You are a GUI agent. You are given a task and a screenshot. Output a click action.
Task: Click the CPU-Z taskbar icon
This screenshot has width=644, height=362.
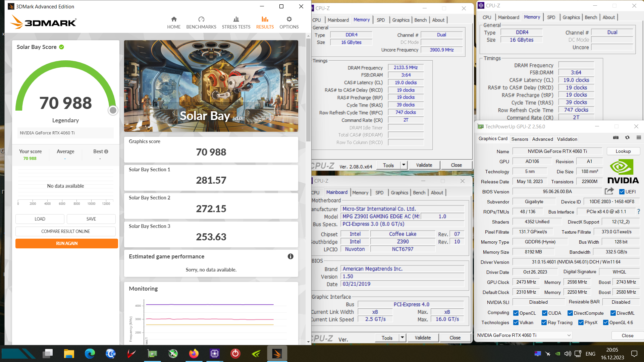215,354
